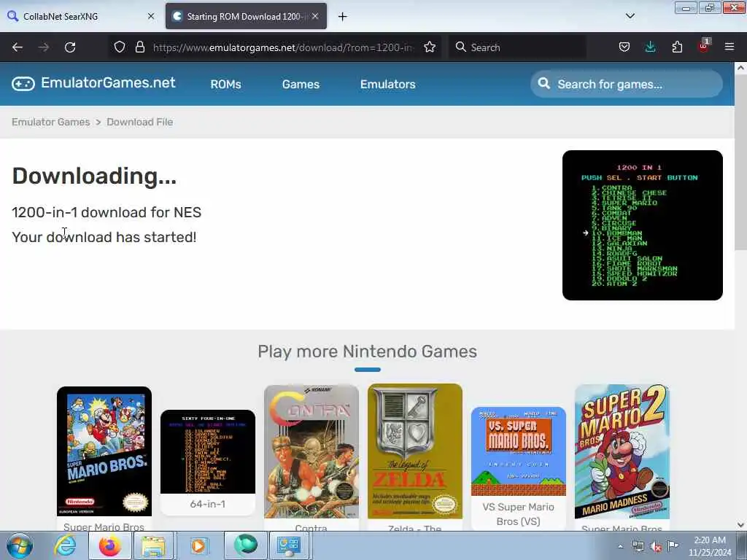Close the Starting ROM Download tab
The image size is (747, 560).
click(x=315, y=16)
